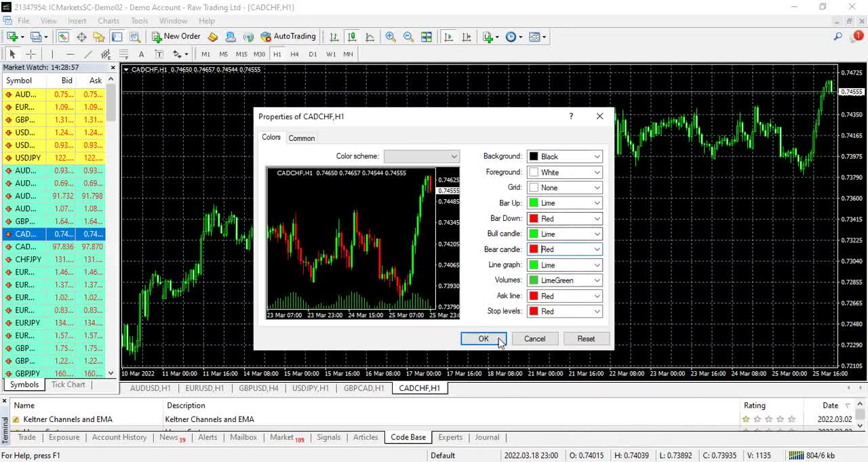Toggle the Data Window icon

[81, 37]
